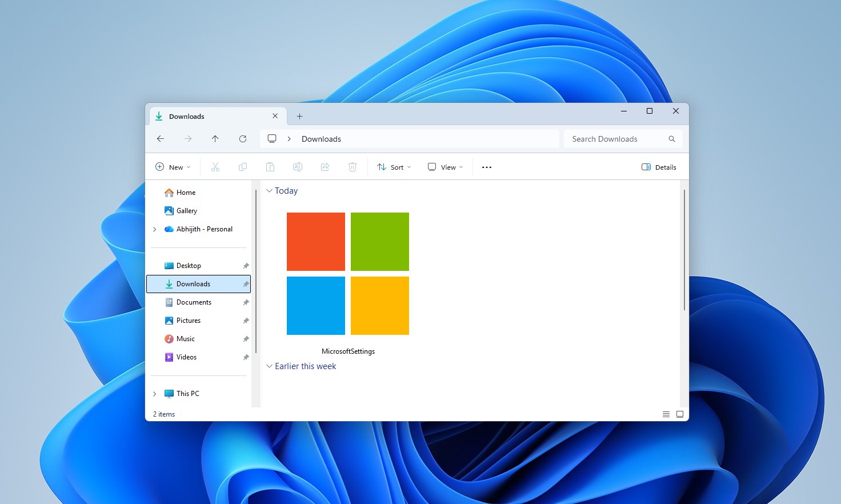Viewport: 841px width, 504px height.
Task: Select the Downloads tab title
Action: pos(187,117)
